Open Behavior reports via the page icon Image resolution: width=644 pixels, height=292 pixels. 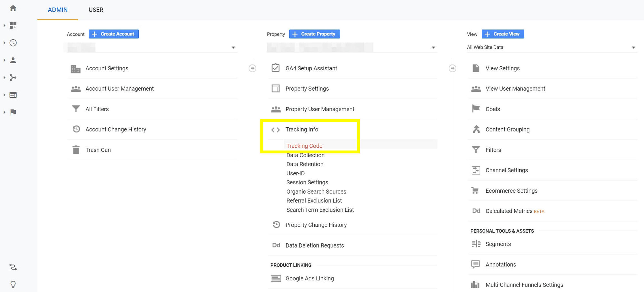(x=13, y=95)
